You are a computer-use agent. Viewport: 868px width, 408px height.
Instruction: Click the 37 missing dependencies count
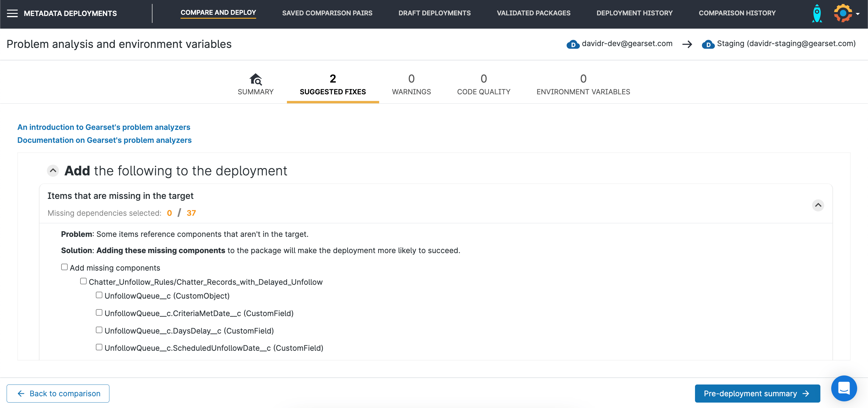coord(191,213)
